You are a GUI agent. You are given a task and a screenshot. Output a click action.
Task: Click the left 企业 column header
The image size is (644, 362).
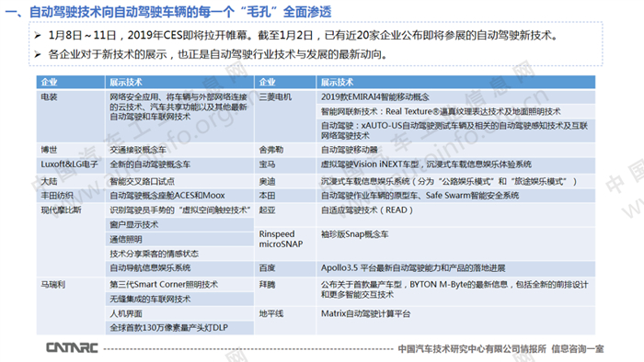click(x=71, y=82)
